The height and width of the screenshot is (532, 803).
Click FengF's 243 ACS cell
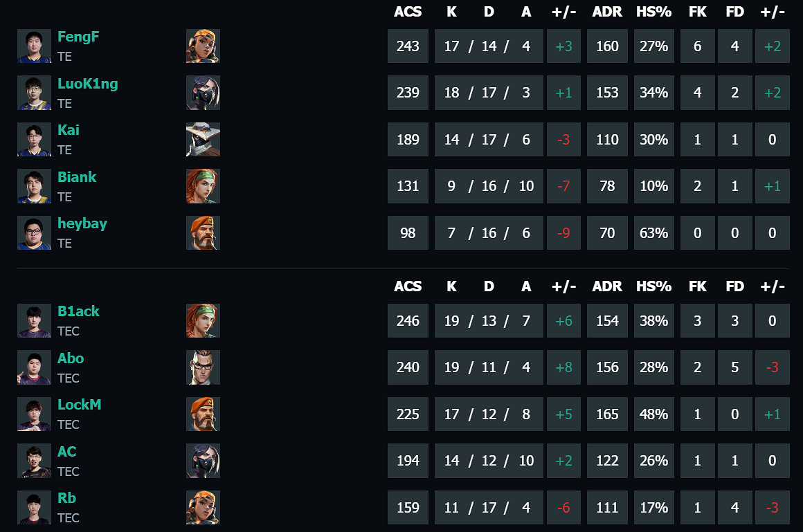tap(408, 46)
